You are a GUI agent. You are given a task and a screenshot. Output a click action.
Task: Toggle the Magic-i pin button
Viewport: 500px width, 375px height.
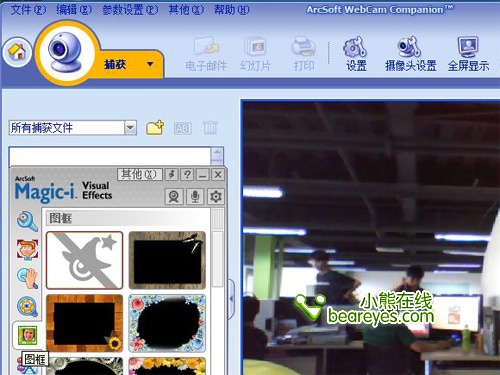(172, 174)
